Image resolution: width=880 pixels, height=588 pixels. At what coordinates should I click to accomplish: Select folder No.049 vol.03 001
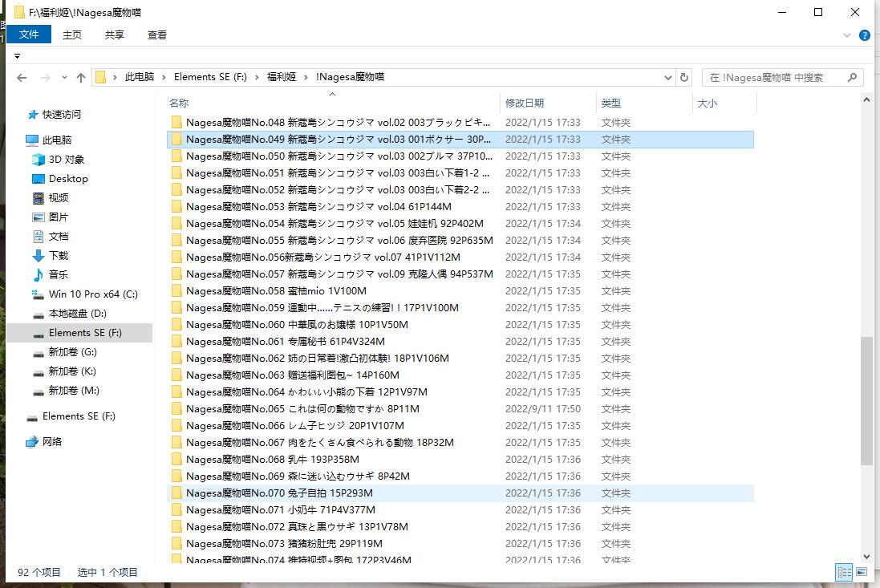[x=460, y=139]
